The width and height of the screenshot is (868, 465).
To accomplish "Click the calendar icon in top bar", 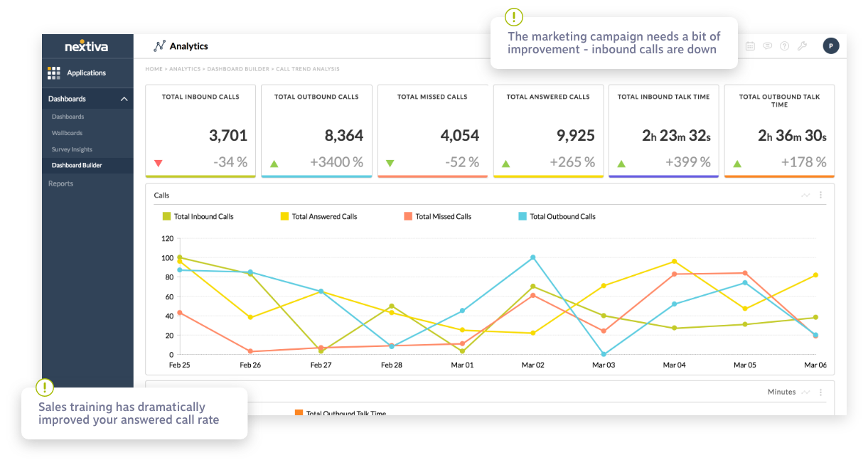I will pos(750,46).
